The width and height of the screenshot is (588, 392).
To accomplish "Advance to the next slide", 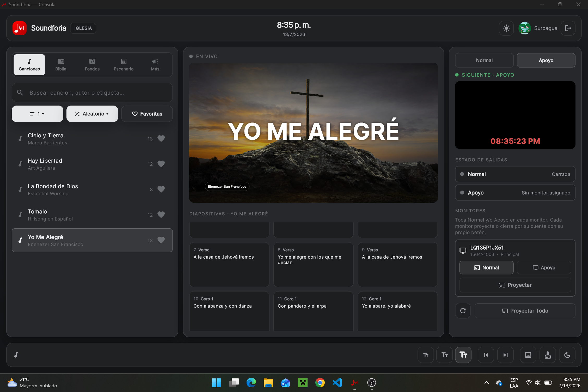I will point(505,355).
